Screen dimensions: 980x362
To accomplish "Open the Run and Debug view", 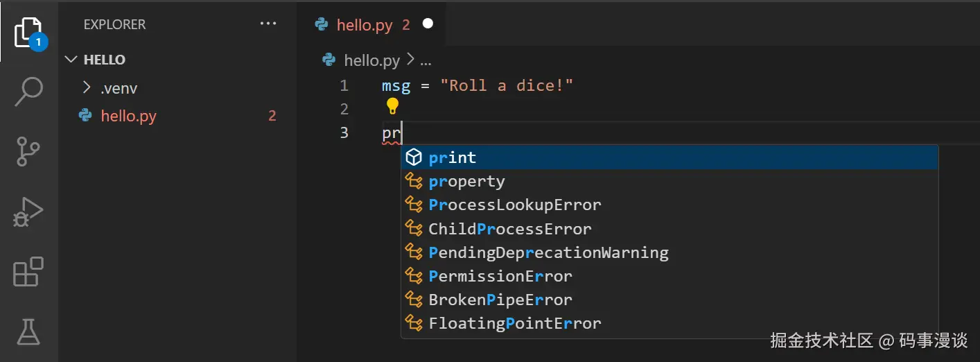I will click(x=28, y=212).
